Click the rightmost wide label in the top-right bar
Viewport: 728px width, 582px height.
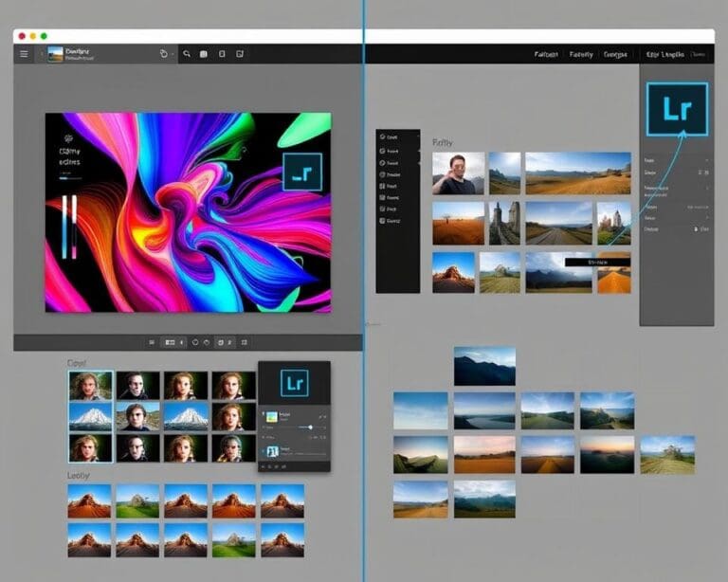point(665,54)
